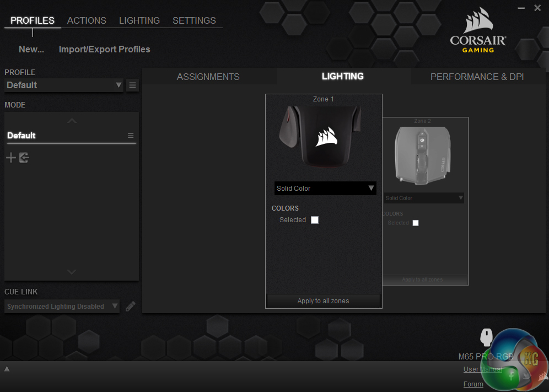Open Synchronized Lighting Disabled dropdown
This screenshot has width=549, height=392.
pyautogui.click(x=62, y=307)
